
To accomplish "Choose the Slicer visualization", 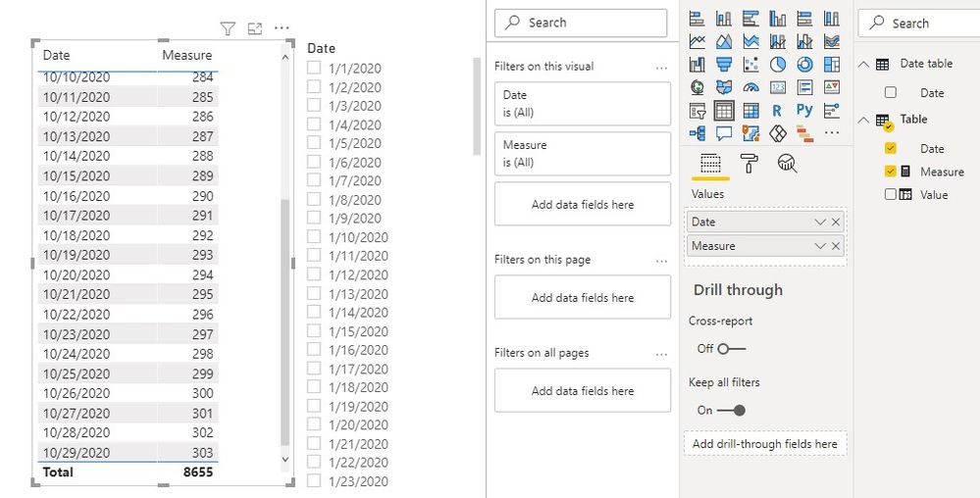I will coord(696,111).
